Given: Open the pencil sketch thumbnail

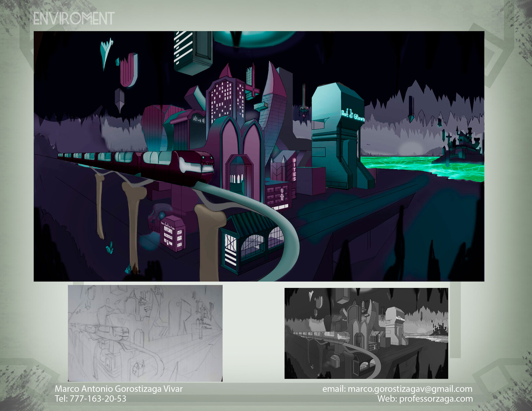Looking at the screenshot, I should coord(145,333).
